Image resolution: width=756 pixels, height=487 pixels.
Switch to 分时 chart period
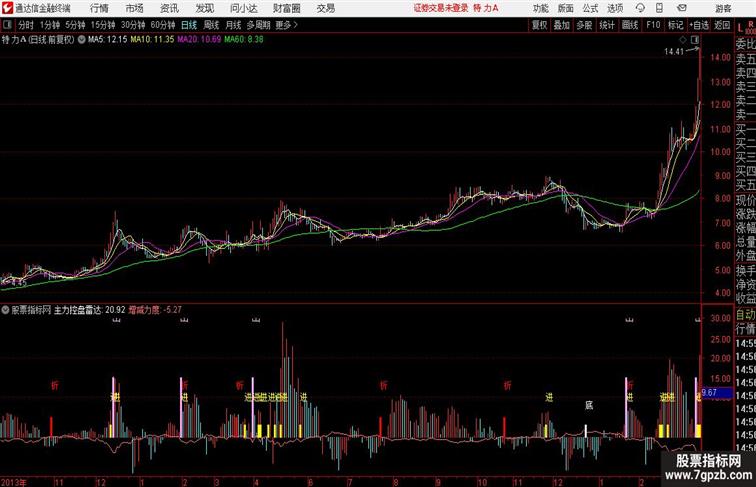[26, 25]
